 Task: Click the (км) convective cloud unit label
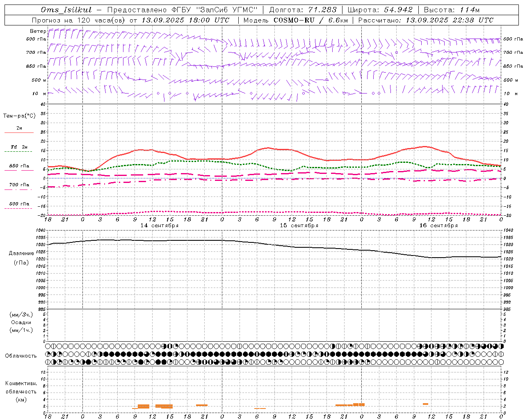point(21,399)
